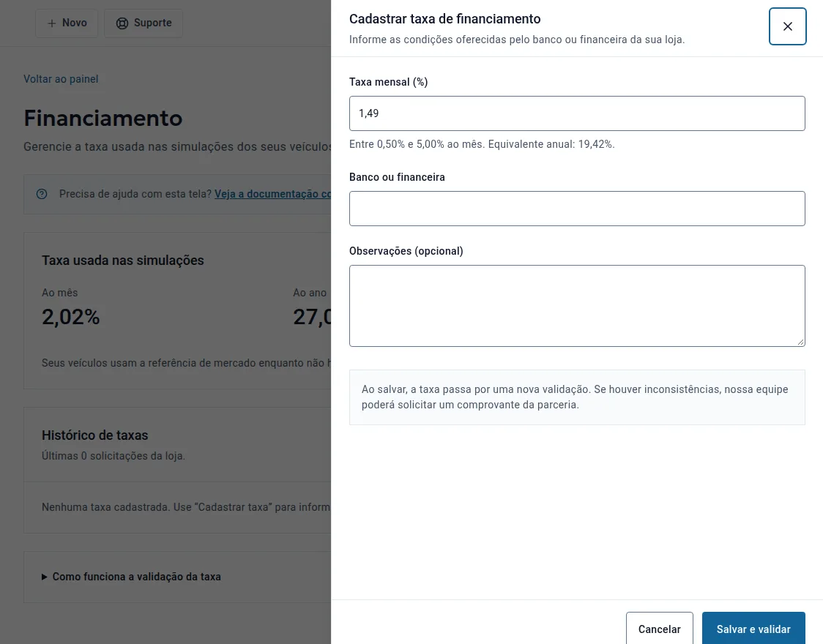Open the Novo button
Screen dimensions: 823x644
click(x=67, y=23)
